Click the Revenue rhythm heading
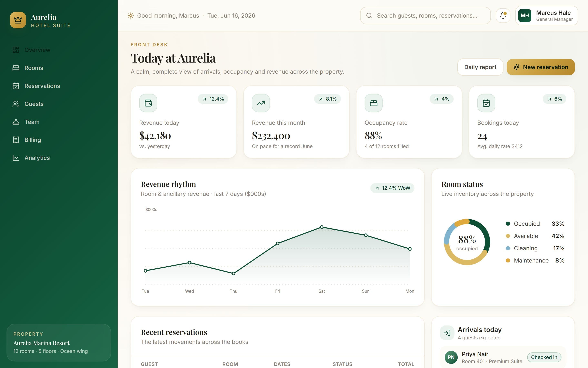The width and height of the screenshot is (588, 368). pyautogui.click(x=168, y=184)
